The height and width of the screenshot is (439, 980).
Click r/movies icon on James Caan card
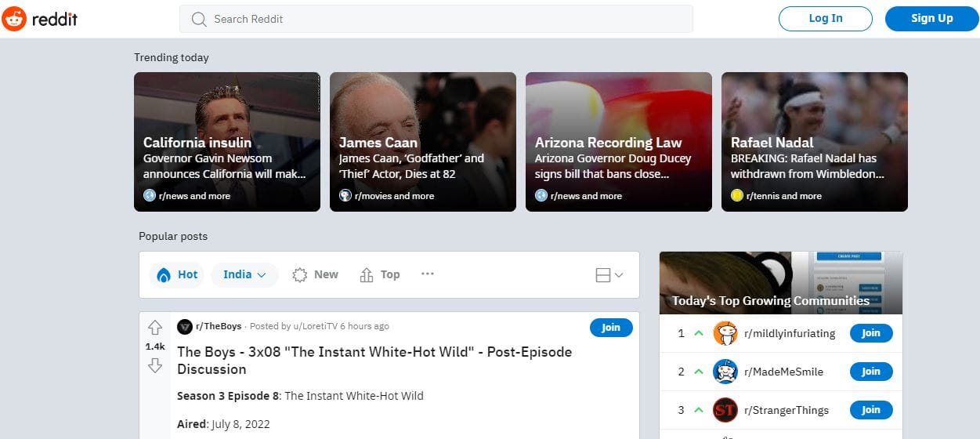(345, 195)
